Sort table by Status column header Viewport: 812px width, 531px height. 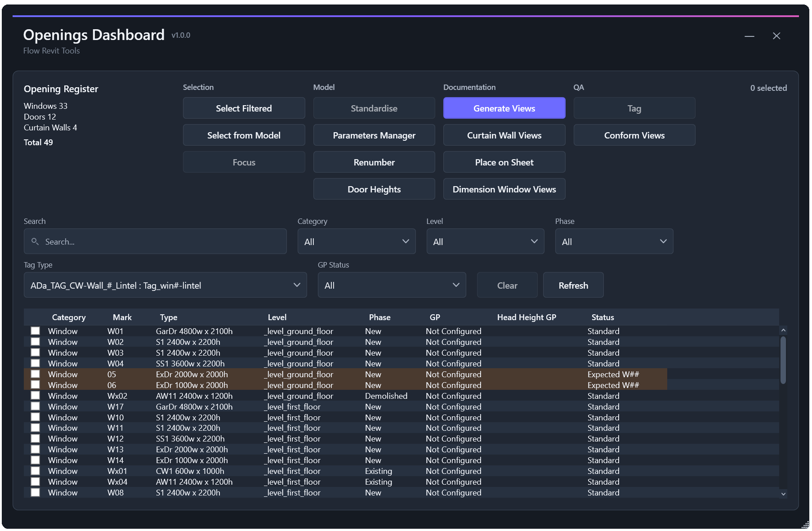(602, 317)
